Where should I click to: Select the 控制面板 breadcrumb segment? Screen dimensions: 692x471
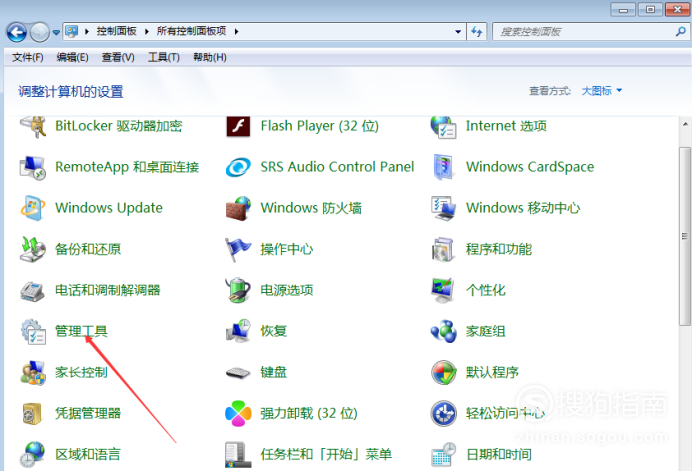point(117,31)
